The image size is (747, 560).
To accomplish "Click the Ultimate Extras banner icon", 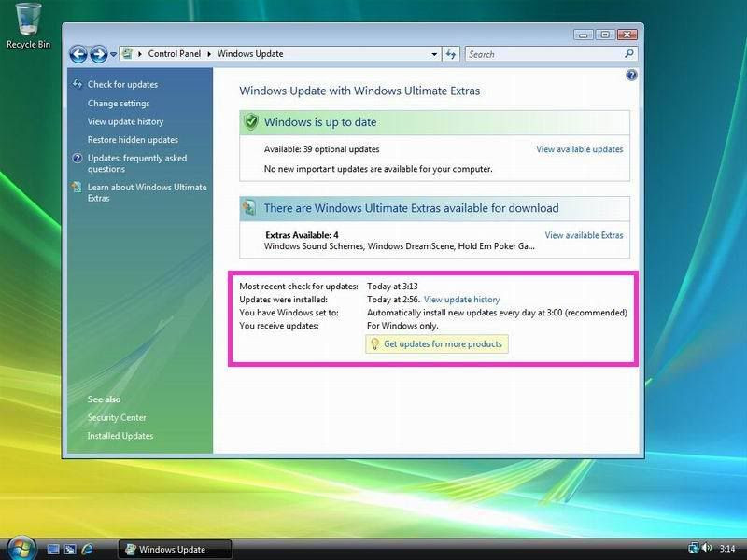I will point(249,208).
